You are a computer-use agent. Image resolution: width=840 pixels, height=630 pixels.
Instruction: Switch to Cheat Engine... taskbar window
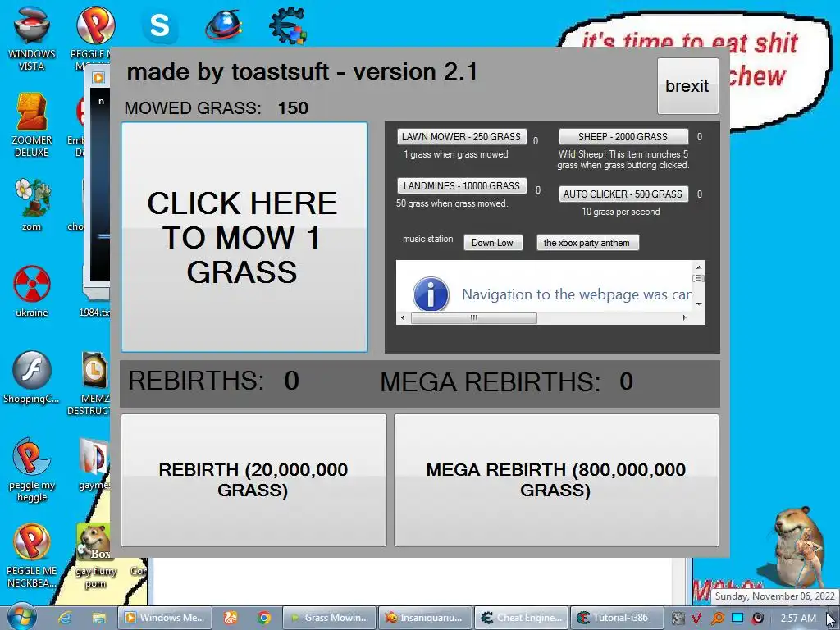(x=521, y=618)
